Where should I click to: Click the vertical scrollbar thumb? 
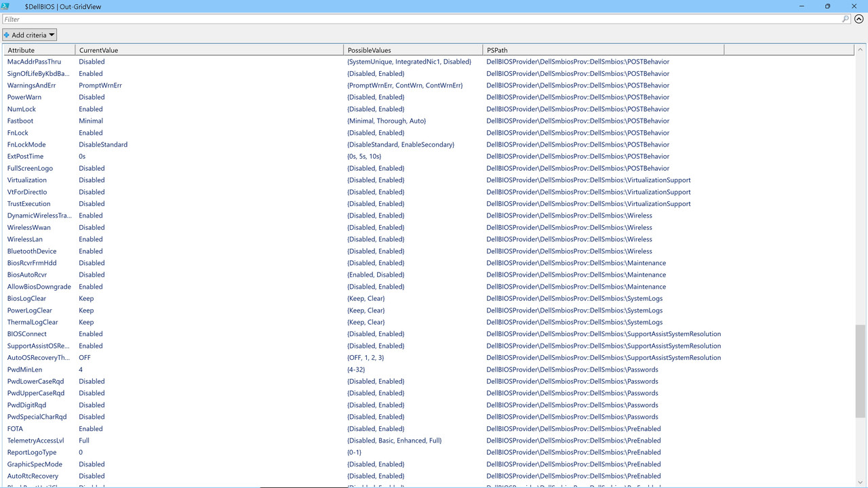pyautogui.click(x=861, y=370)
